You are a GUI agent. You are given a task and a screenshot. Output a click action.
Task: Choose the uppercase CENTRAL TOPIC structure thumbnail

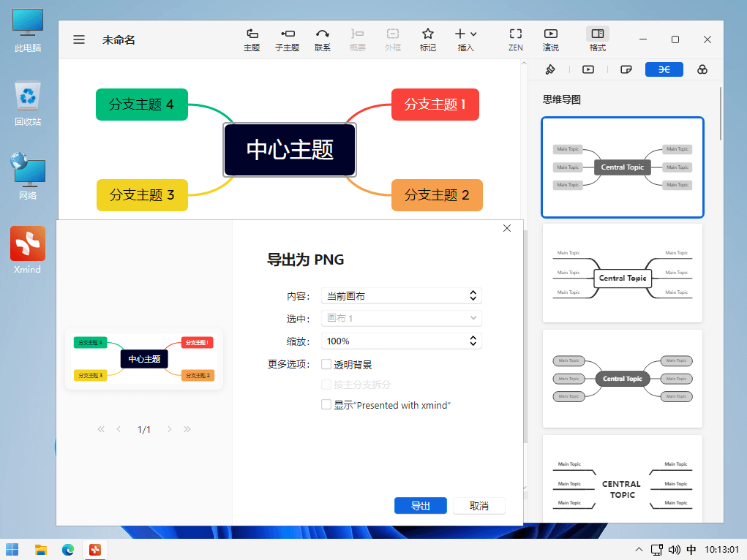point(623,479)
